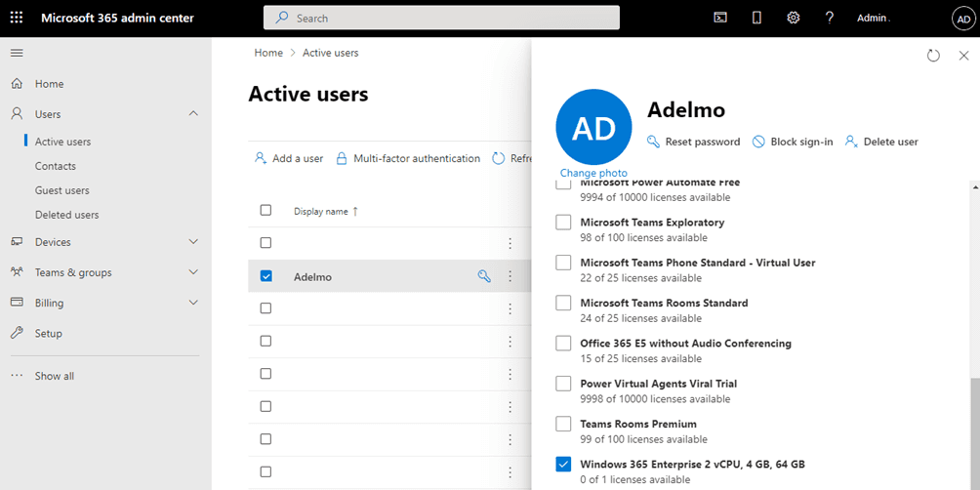This screenshot has height=490, width=980.
Task: Click the Admin account name in header
Action: tap(872, 19)
